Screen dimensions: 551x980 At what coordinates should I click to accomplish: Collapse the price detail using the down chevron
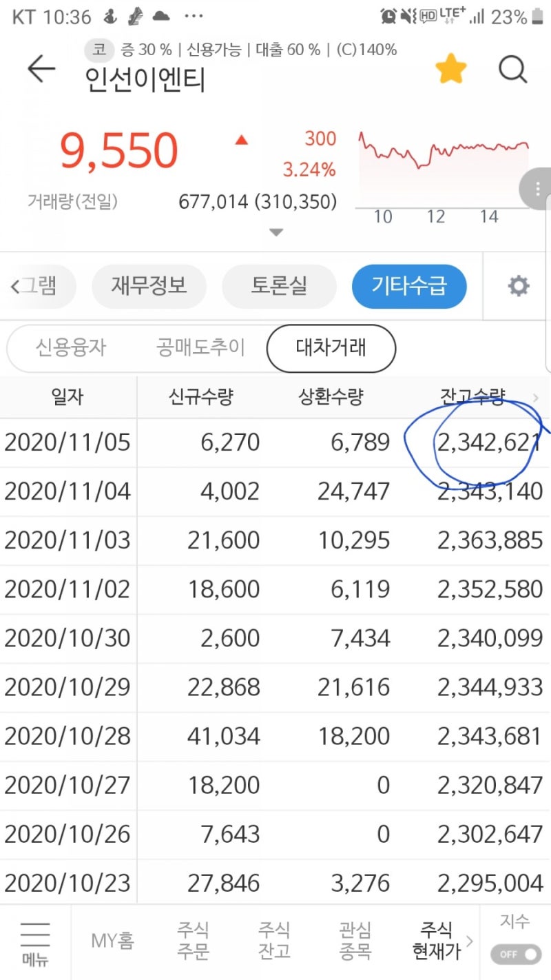coord(275,232)
